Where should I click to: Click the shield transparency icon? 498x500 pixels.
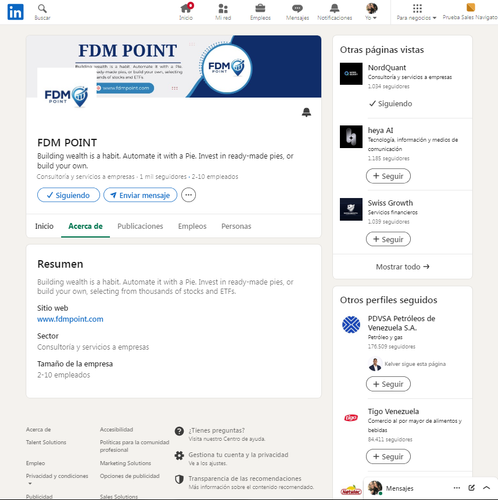point(179,479)
